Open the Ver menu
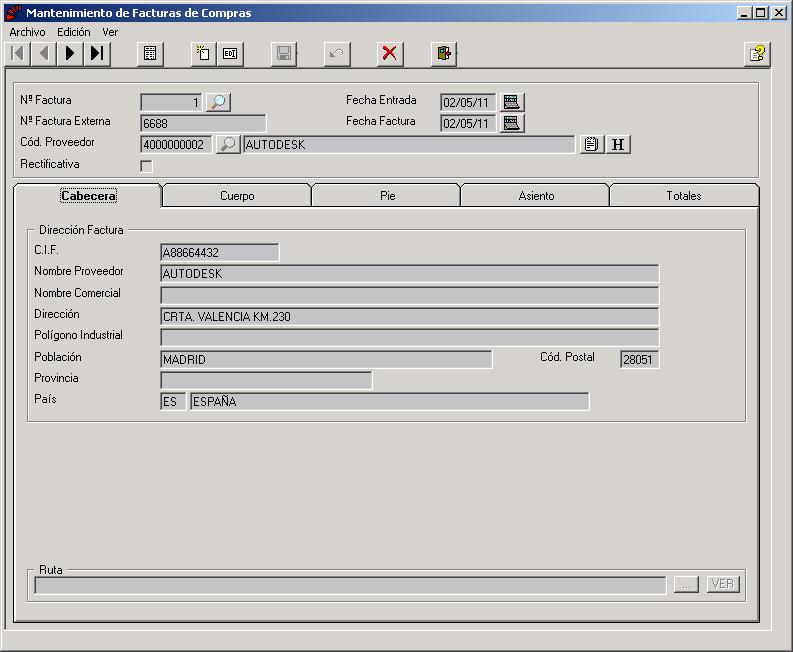Viewport: 793px width, 652px height. click(110, 32)
